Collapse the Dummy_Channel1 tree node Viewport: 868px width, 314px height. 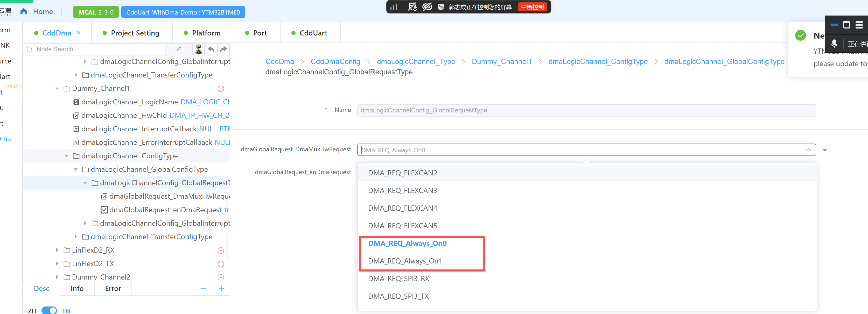(57, 89)
